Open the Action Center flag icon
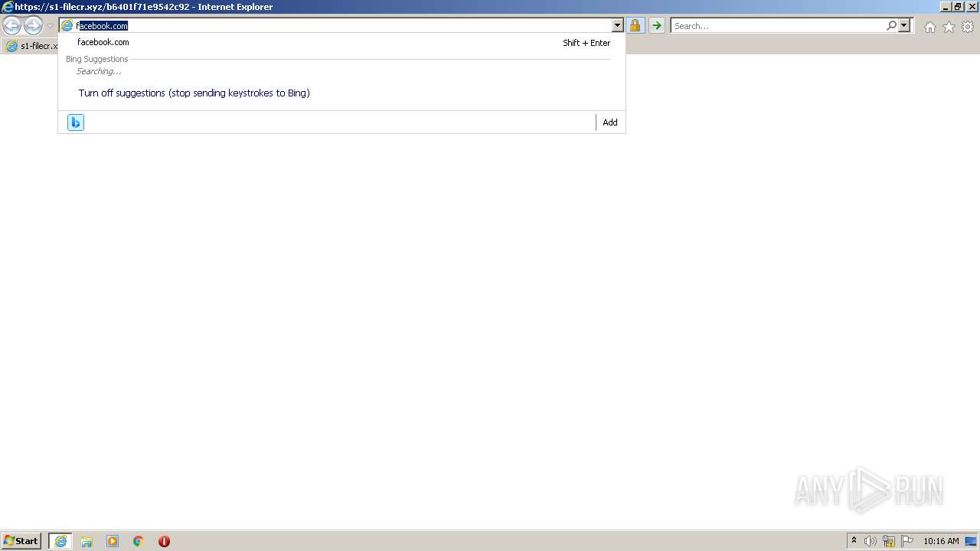980x551 pixels. 907,541
